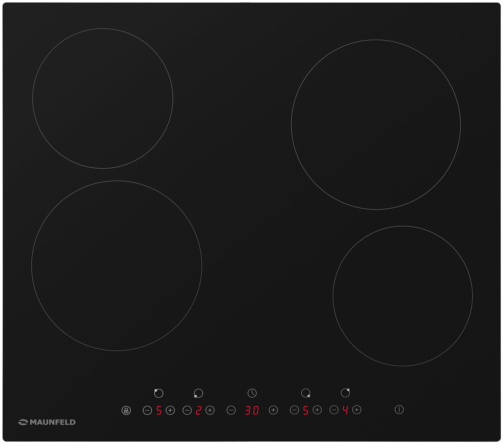Select the bottom-left burner zone indicator icon
Viewport: 504px width, 444px height.
coord(198,393)
